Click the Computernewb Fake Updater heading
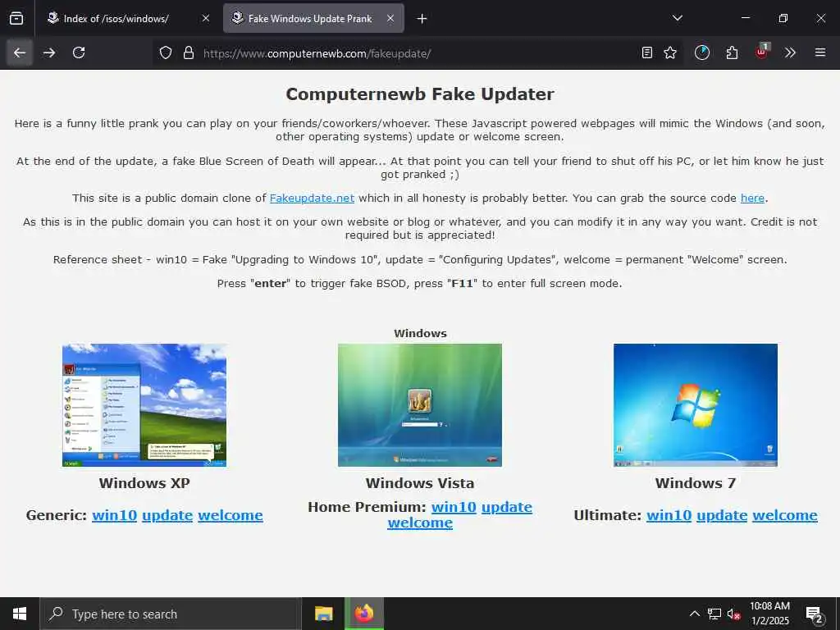Screen dimensions: 840x630 coord(420,94)
